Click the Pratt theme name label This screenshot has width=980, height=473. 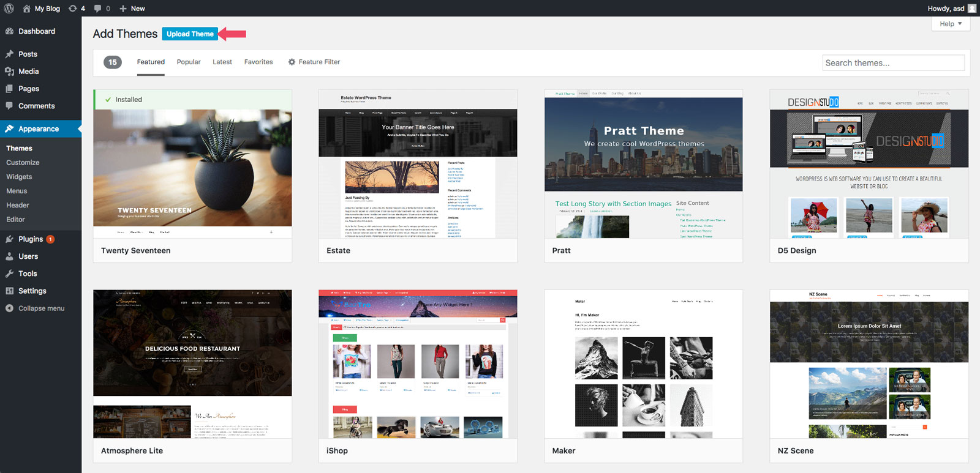coord(561,250)
